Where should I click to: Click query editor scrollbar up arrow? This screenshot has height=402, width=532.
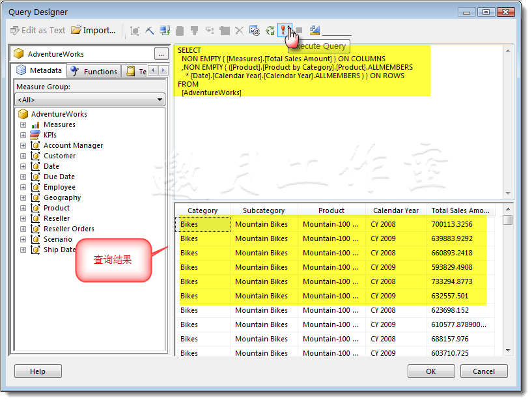pos(508,51)
